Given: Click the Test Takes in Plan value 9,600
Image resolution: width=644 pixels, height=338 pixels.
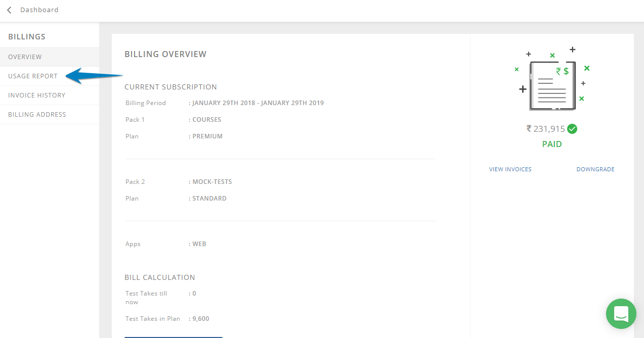Looking at the screenshot, I should tap(201, 319).
